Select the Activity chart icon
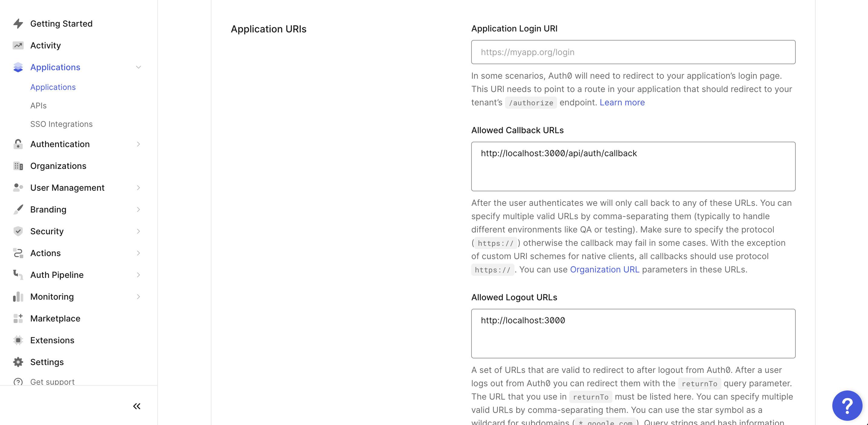The height and width of the screenshot is (425, 868). [18, 45]
